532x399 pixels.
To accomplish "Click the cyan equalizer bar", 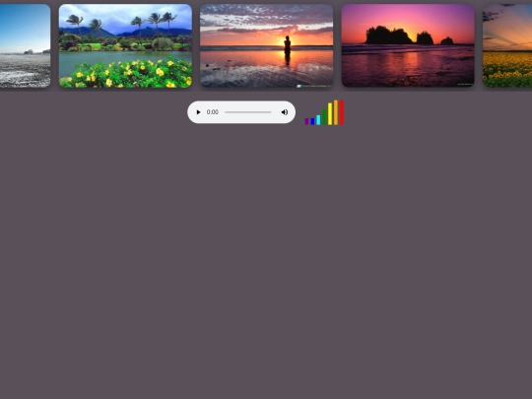I will point(318,120).
